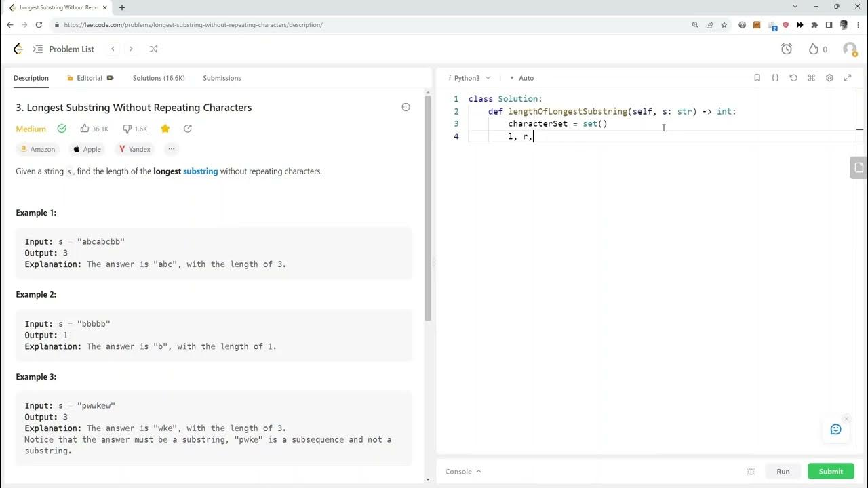Open the Auto setting in the editor toolbar

coord(521,78)
